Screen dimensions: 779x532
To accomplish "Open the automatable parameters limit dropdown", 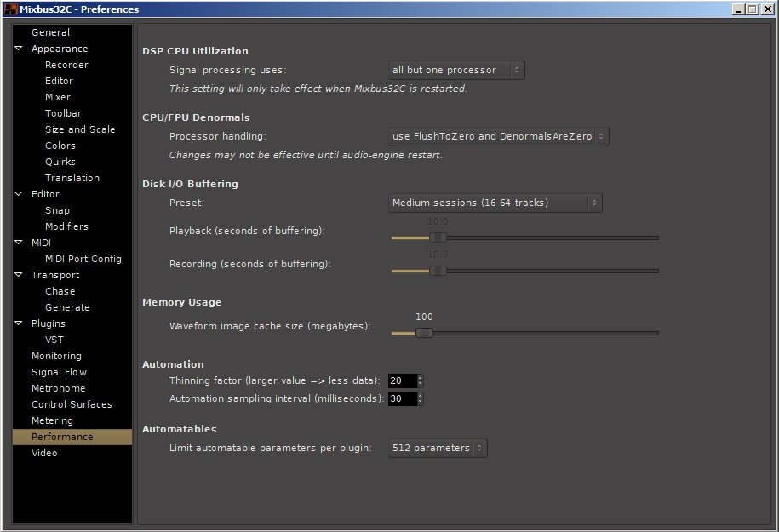I will pos(438,448).
